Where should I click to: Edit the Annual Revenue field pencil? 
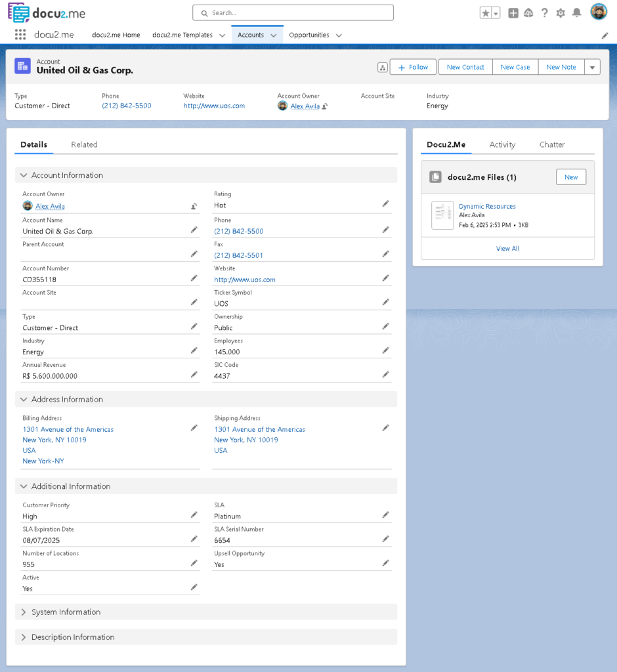coord(194,375)
